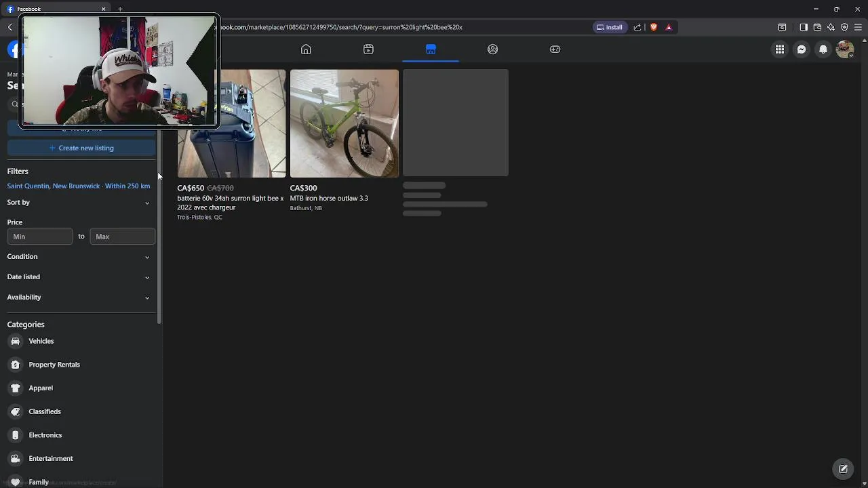The width and height of the screenshot is (868, 488).
Task: Click the Trois-Pistoles, QC location text
Action: point(199,218)
